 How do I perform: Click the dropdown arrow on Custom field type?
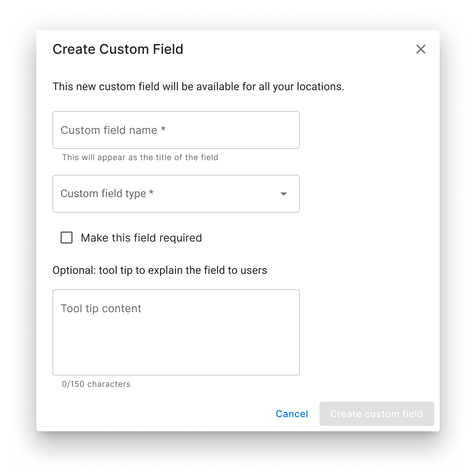tap(284, 194)
